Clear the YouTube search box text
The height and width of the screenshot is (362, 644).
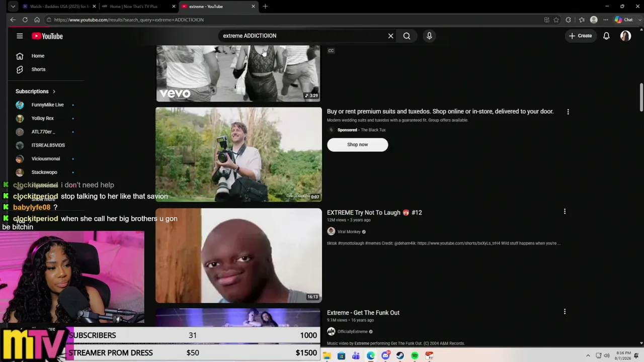(x=390, y=36)
